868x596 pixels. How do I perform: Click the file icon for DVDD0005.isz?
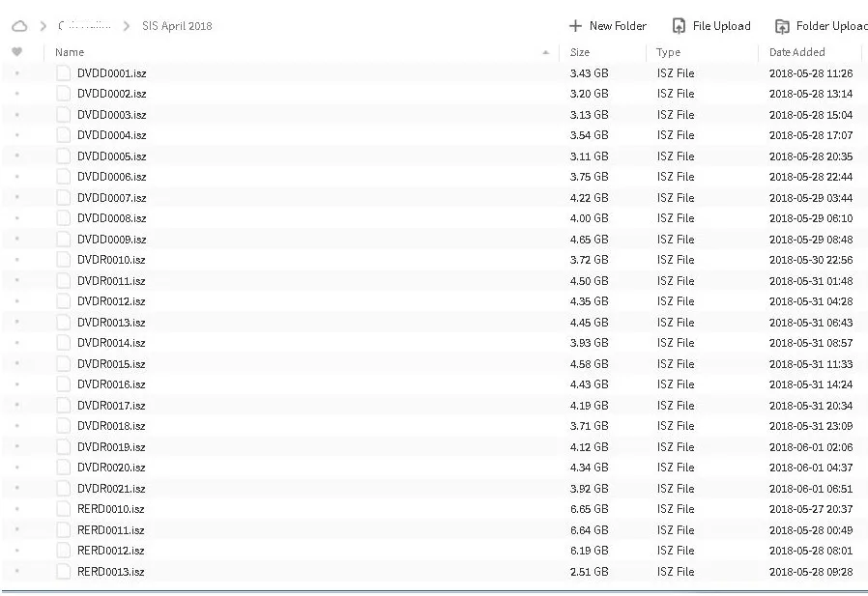point(64,156)
